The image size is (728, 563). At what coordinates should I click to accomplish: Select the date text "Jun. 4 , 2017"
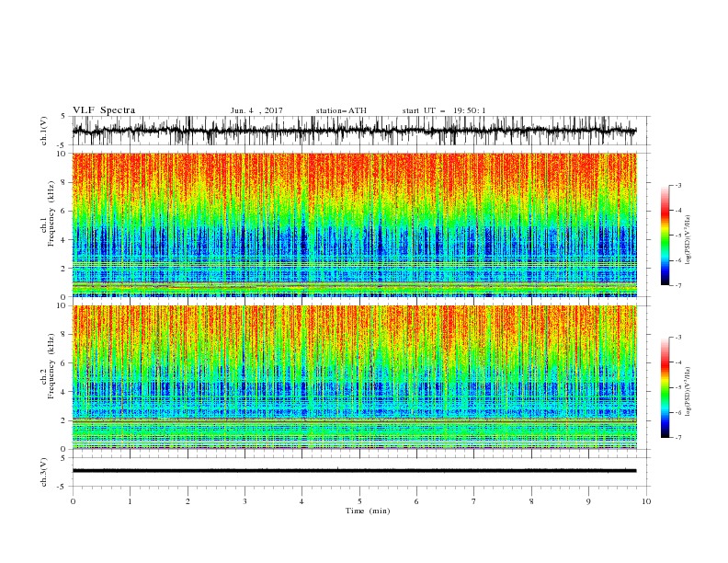click(x=256, y=110)
